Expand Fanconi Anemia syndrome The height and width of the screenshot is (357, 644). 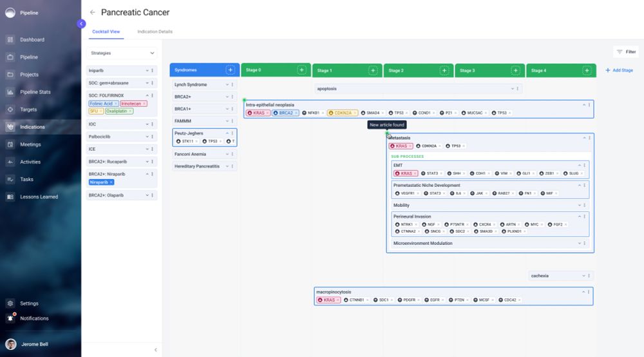tap(227, 154)
